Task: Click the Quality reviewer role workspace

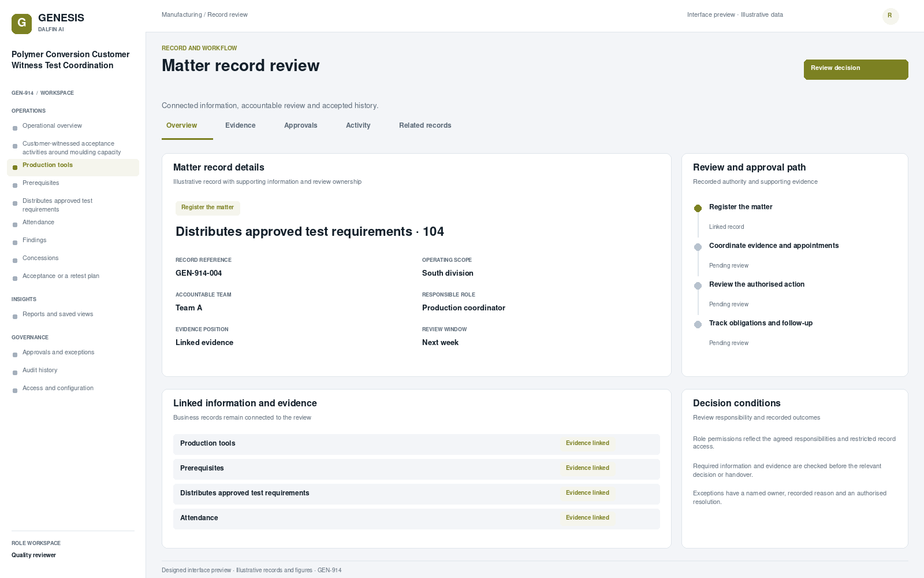Action: 33,555
